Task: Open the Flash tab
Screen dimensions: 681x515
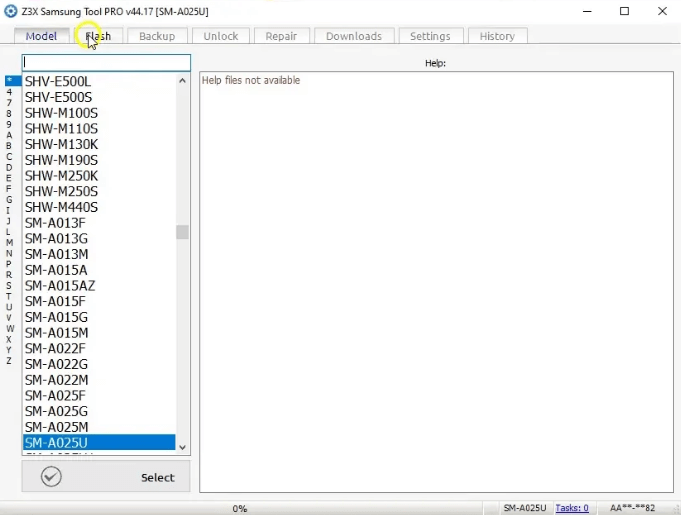Action: click(98, 36)
